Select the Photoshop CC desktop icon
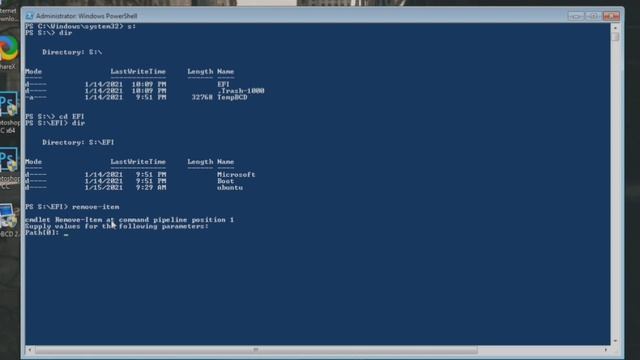 [x=9, y=169]
